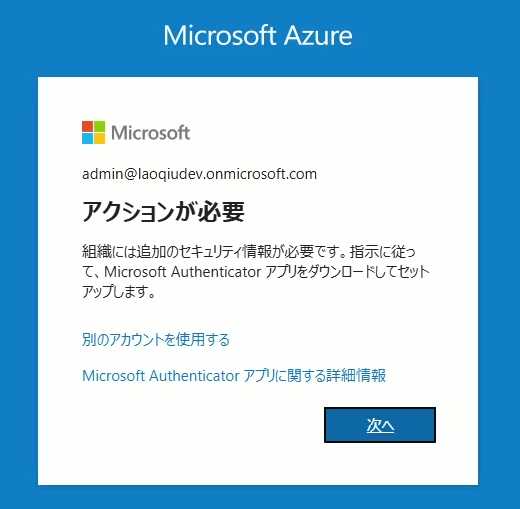The image size is (520, 509).
Task: Click the セキュリティ情報 words in the description
Action: [x=226, y=252]
